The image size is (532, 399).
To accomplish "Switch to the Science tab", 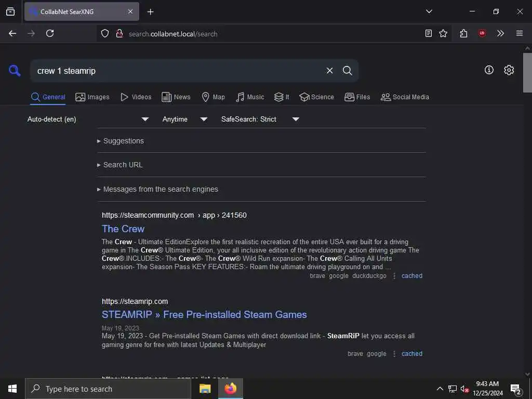I will coord(316,97).
